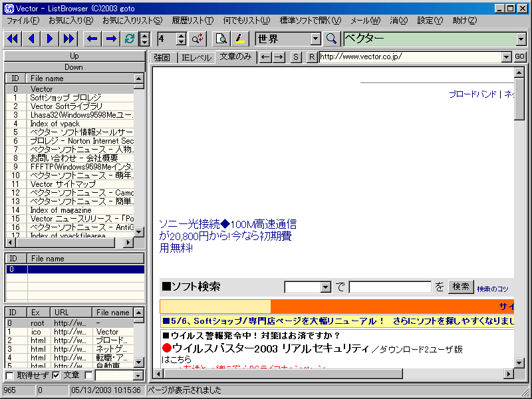Open the ブロードバンド link

click(x=472, y=94)
